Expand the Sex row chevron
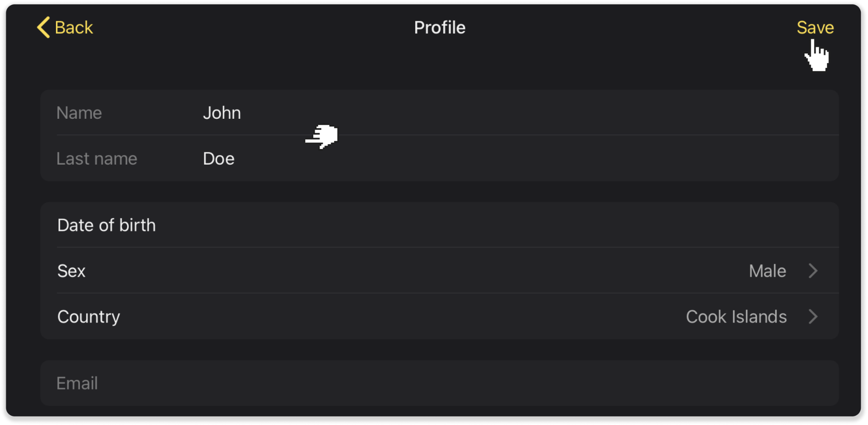The height and width of the screenshot is (425, 868). 812,271
